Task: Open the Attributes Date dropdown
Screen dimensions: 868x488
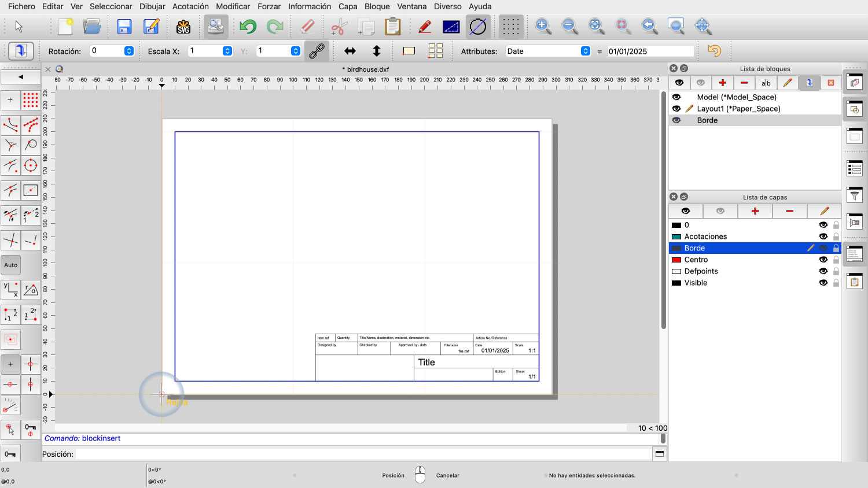Action: tap(585, 51)
